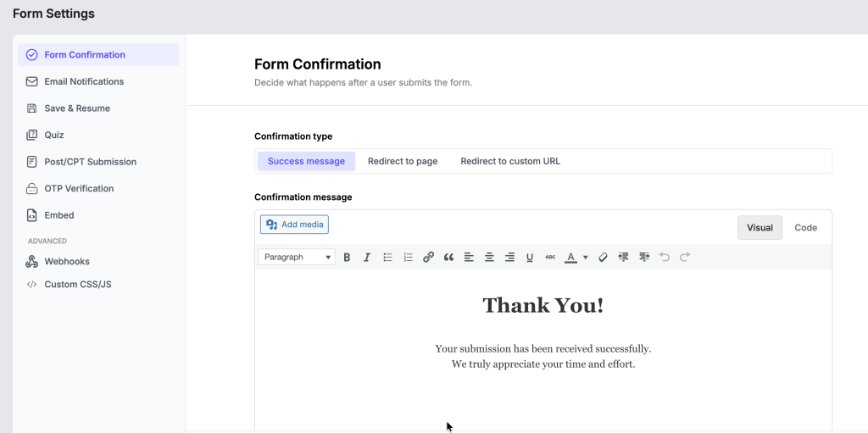The height and width of the screenshot is (433, 868).
Task: Align text left
Action: [469, 257]
